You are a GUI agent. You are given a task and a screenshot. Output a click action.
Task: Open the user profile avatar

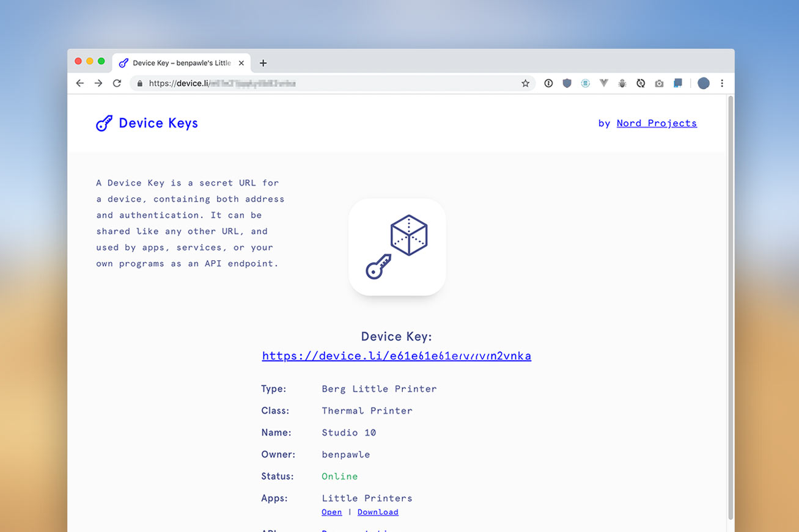tap(704, 83)
